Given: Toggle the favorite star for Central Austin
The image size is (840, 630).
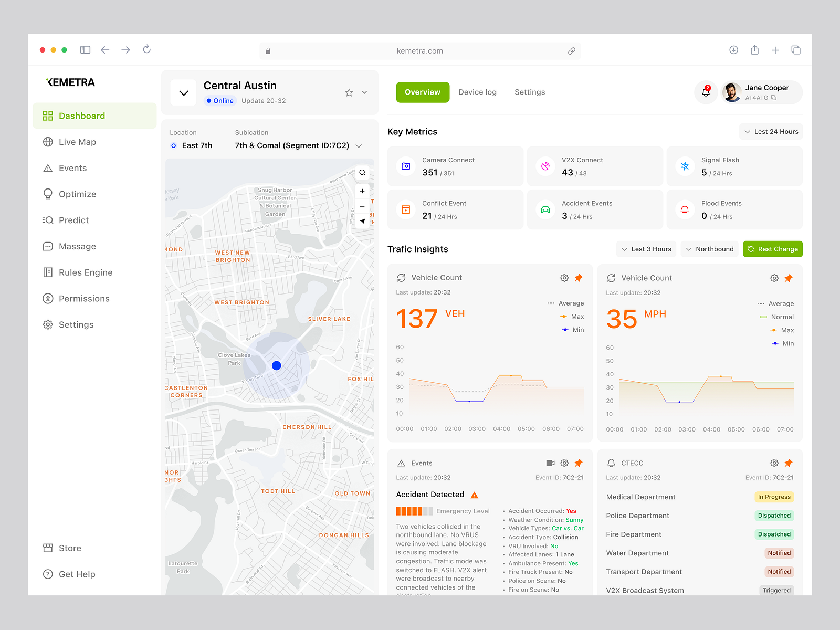Looking at the screenshot, I should [349, 92].
